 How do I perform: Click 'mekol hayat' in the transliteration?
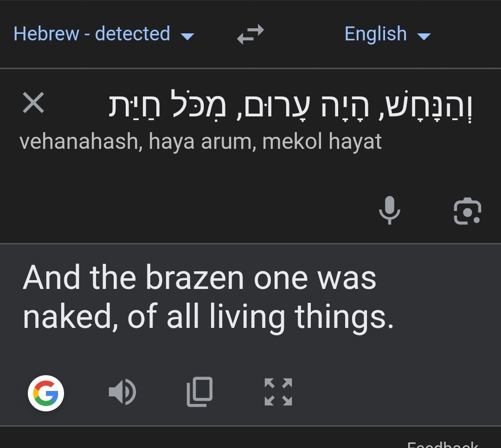[x=322, y=141]
